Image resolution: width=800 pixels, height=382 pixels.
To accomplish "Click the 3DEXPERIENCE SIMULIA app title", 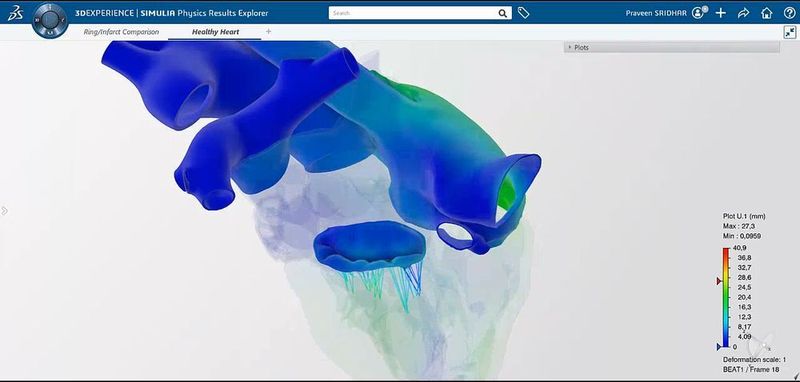I will click(171, 13).
